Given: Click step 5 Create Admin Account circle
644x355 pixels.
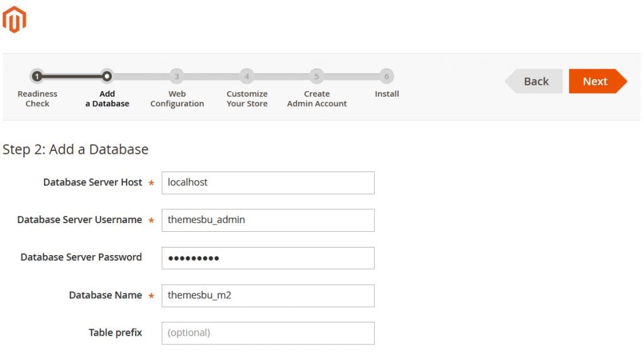Looking at the screenshot, I should click(x=316, y=77).
